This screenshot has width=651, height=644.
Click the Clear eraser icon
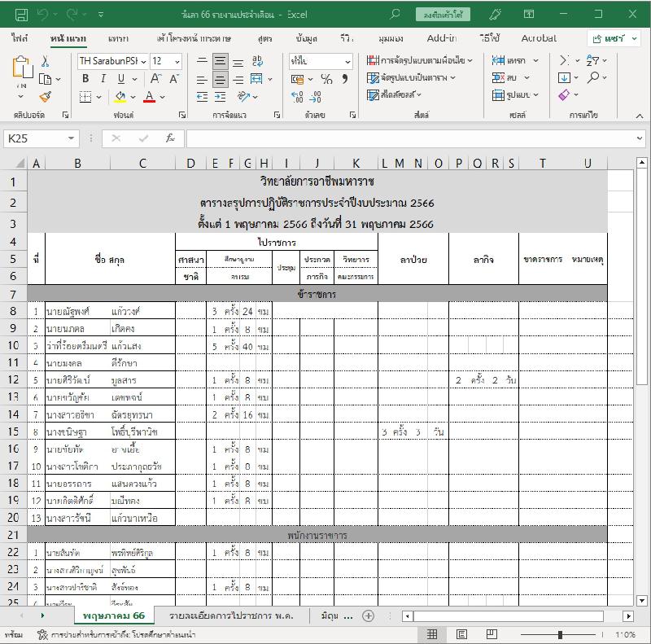click(x=565, y=95)
